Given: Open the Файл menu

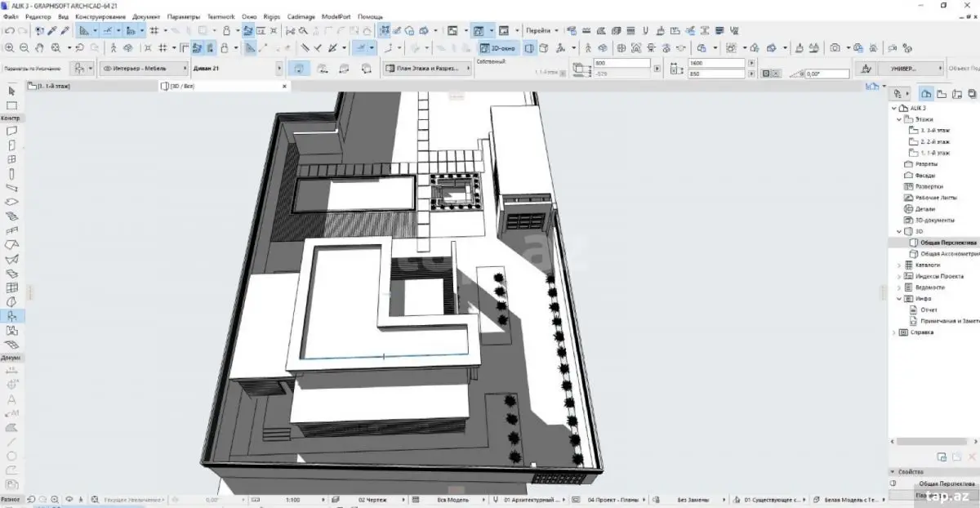Looking at the screenshot, I should tap(10, 16).
